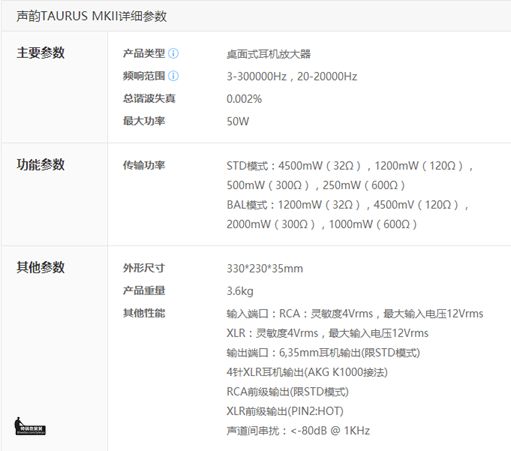Click the 桌面式耳机放大器 value
Image resolution: width=511 pixels, height=451 pixels.
pyautogui.click(x=269, y=54)
